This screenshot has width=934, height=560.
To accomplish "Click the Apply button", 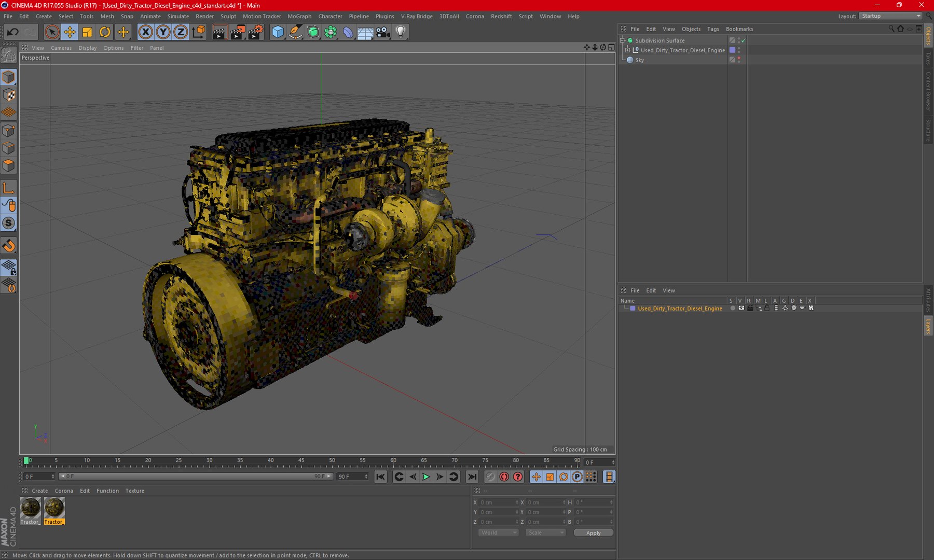I will tap(593, 533).
